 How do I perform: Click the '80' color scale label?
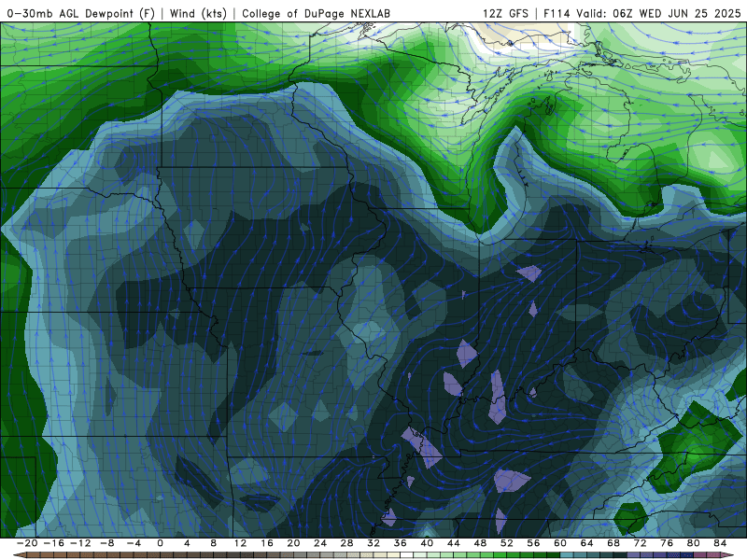tap(694, 543)
